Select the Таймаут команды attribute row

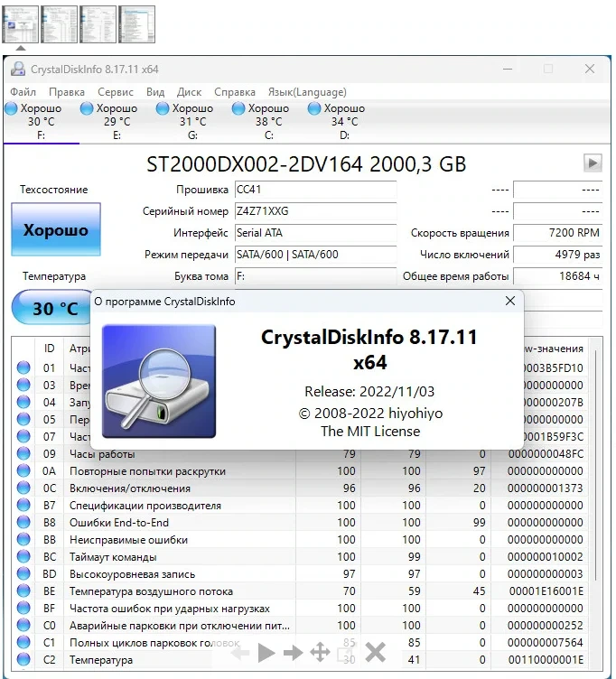pyautogui.click(x=299, y=557)
